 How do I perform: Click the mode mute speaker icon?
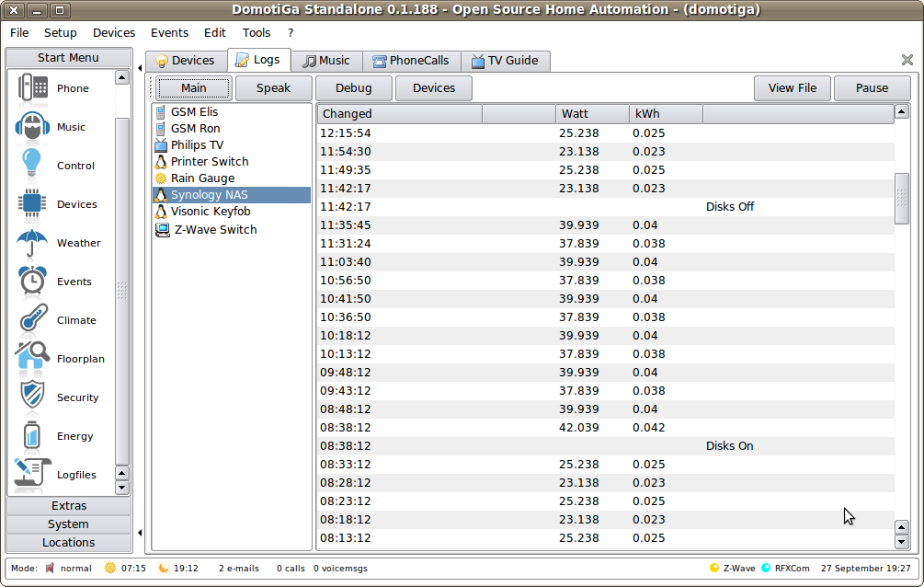(50, 568)
